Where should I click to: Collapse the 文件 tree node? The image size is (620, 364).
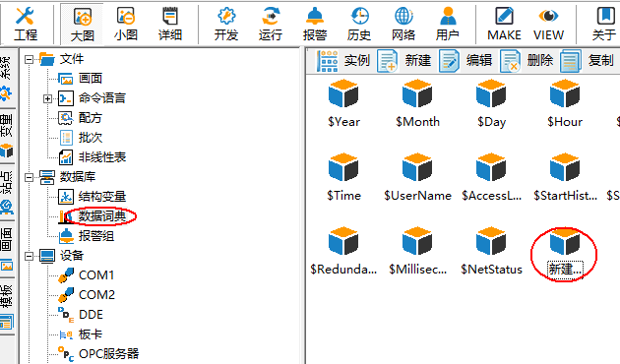tap(29, 59)
